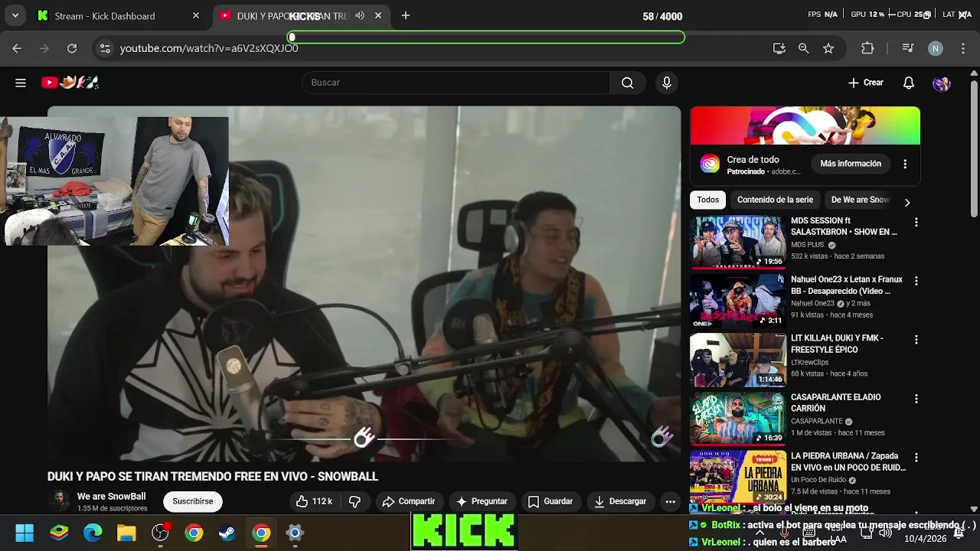Viewport: 980px width, 551px height.
Task: Open We are SnowBall channel name
Action: (111, 497)
